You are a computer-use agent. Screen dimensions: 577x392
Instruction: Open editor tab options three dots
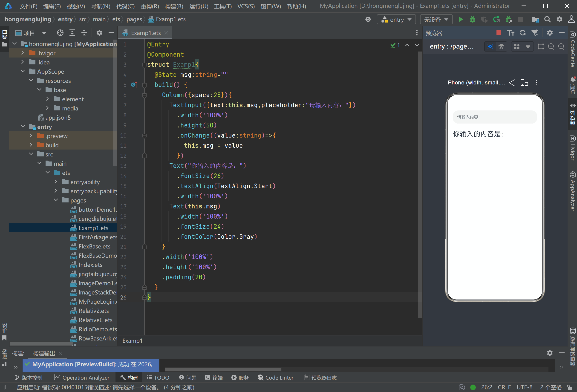click(417, 33)
